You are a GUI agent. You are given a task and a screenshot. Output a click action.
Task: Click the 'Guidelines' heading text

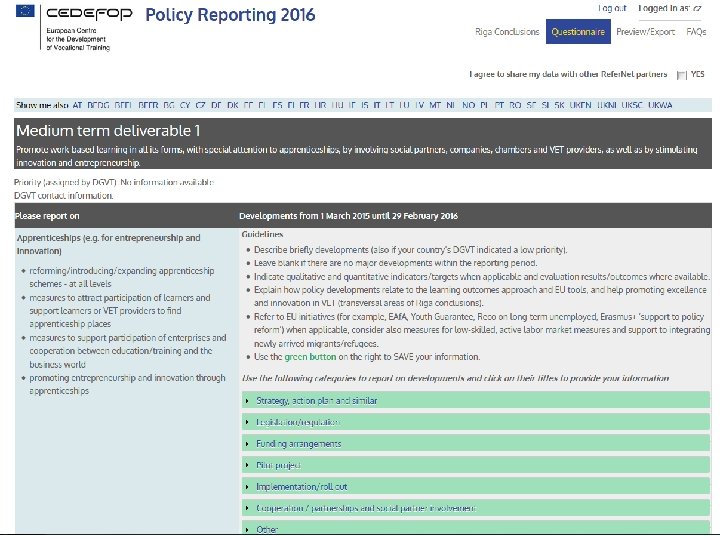(x=262, y=234)
